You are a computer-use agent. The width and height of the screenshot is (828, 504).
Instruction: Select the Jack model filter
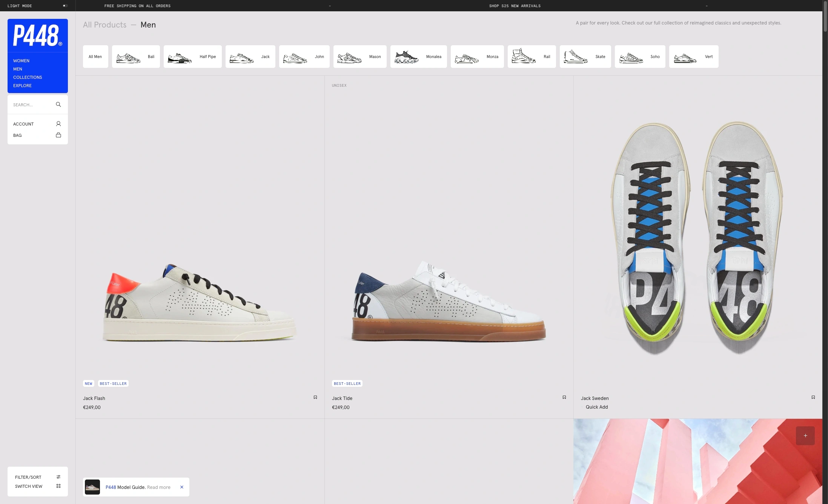pos(250,57)
